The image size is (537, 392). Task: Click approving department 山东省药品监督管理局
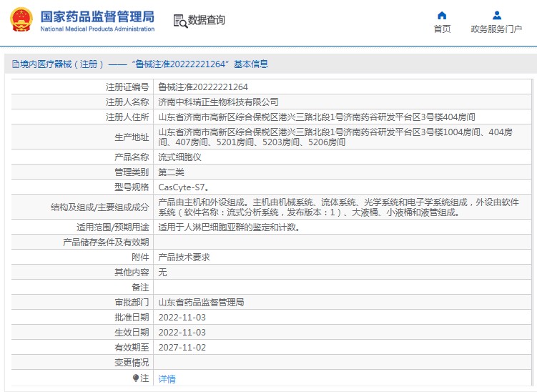point(201,303)
